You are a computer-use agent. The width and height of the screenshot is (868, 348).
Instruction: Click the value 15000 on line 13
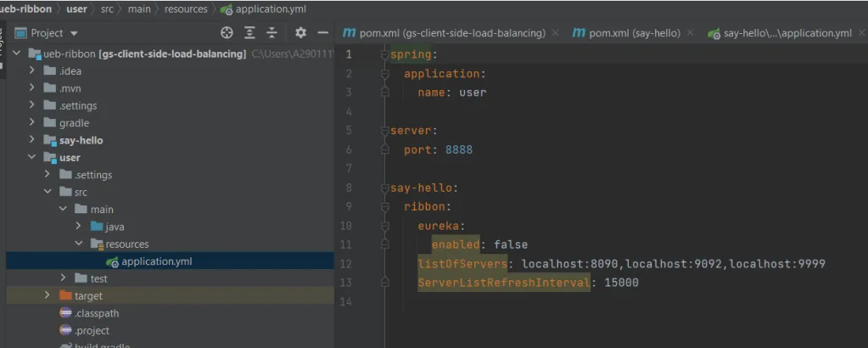coord(621,283)
